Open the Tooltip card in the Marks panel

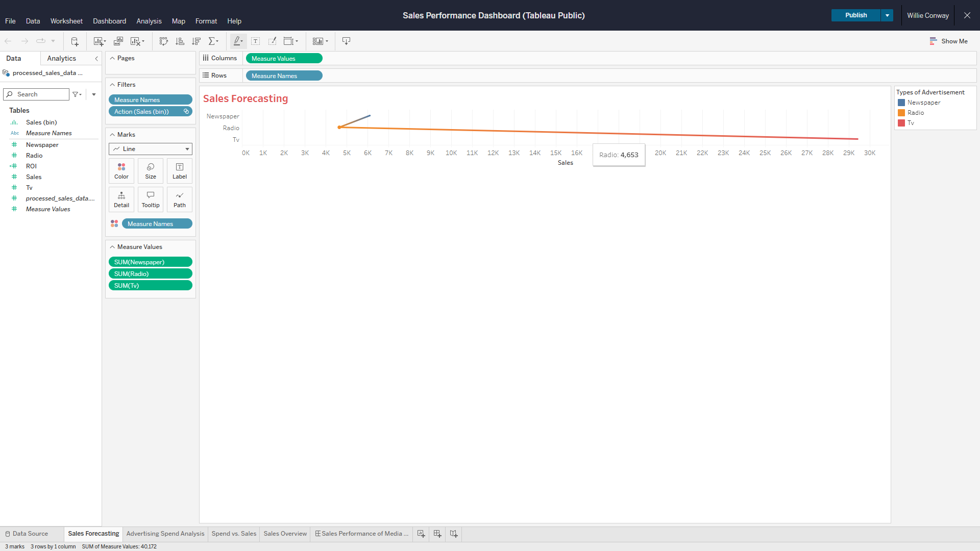click(151, 199)
